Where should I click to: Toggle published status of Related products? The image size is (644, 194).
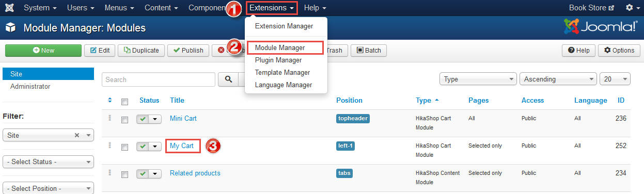143,174
